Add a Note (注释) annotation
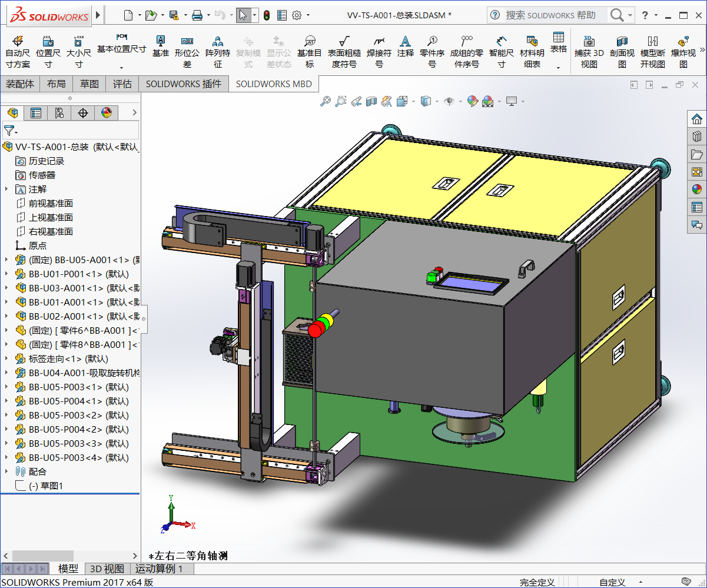 tap(405, 45)
